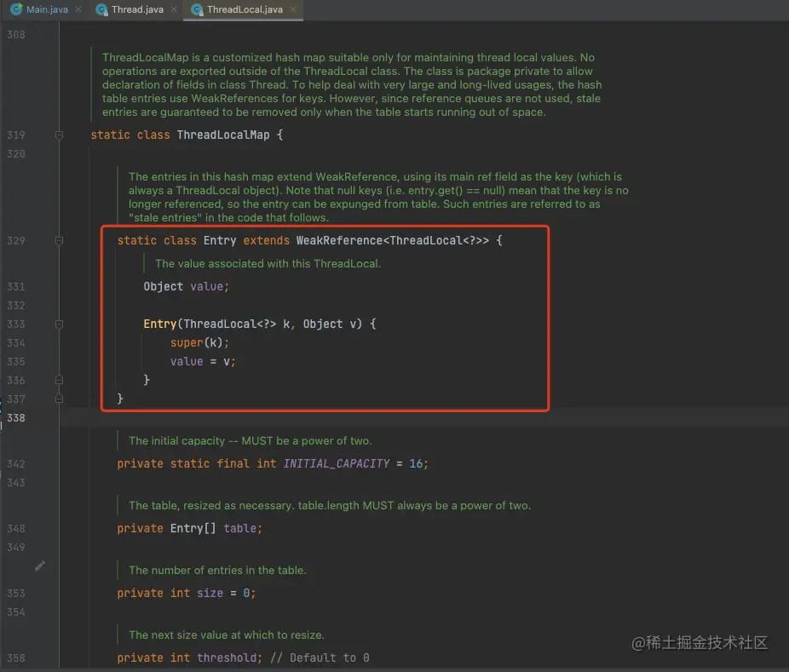Click the 'The value associated with this ThreadLocal' comment

[268, 263]
